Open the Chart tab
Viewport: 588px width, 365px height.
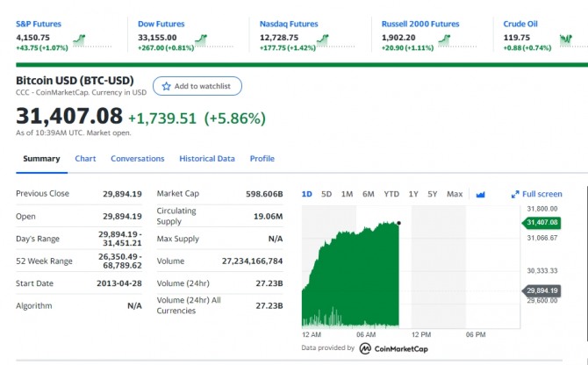[85, 159]
